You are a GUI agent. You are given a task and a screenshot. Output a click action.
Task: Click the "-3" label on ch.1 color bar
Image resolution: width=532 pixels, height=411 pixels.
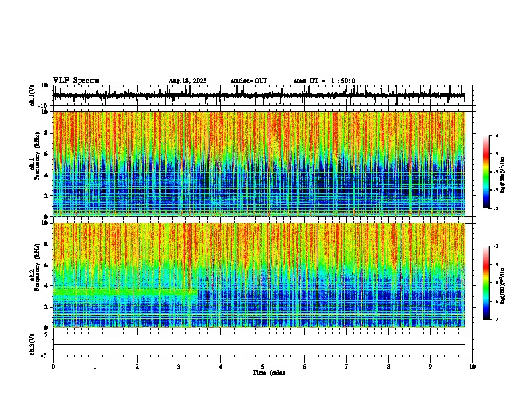pos(496,135)
